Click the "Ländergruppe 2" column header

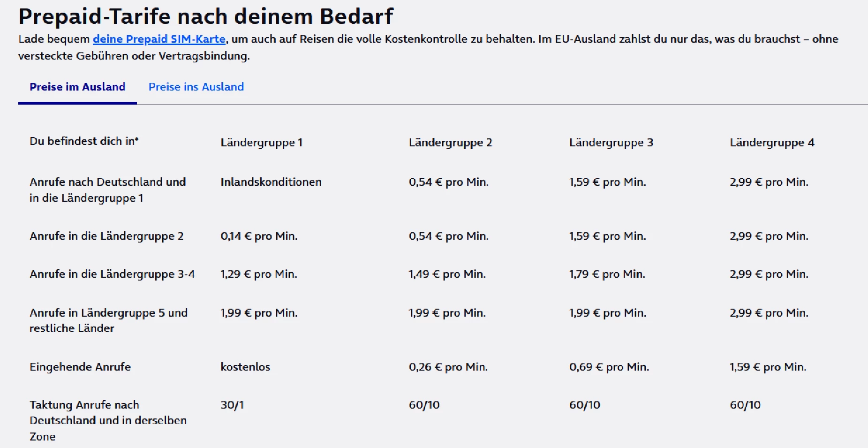450,143
